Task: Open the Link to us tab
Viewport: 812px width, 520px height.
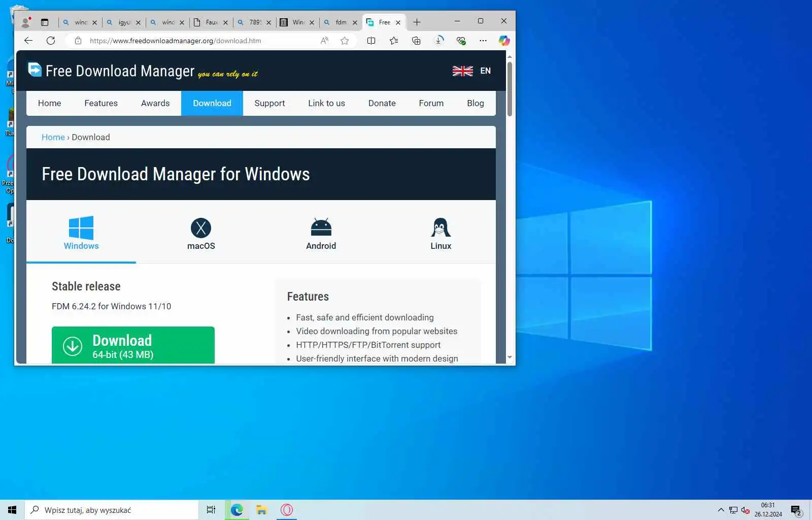Action: 326,103
